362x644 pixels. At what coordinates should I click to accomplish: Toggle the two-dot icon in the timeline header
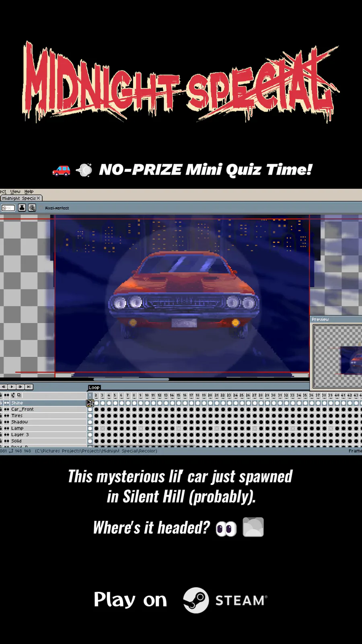point(6,395)
